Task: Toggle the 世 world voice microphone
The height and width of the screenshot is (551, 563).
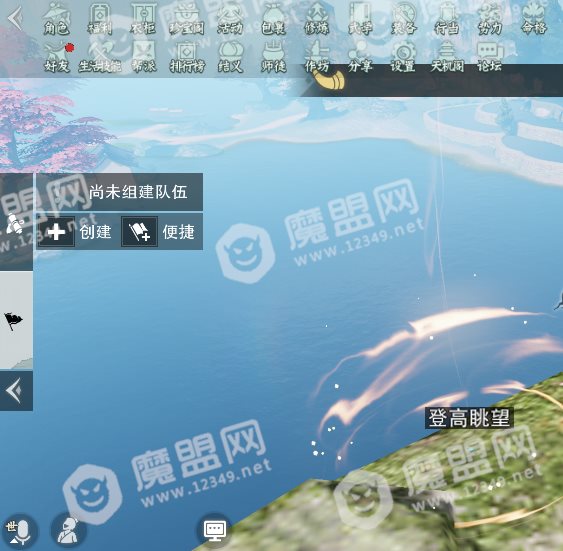Action: tap(19, 532)
